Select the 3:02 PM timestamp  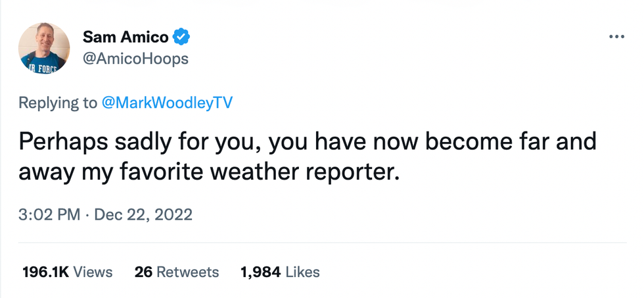[49, 215]
